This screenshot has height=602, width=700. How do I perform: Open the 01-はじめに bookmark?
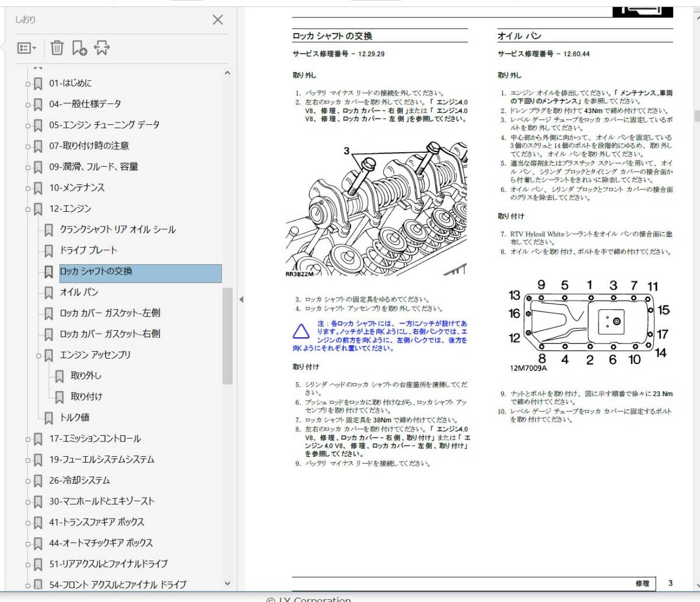pyautogui.click(x=70, y=83)
